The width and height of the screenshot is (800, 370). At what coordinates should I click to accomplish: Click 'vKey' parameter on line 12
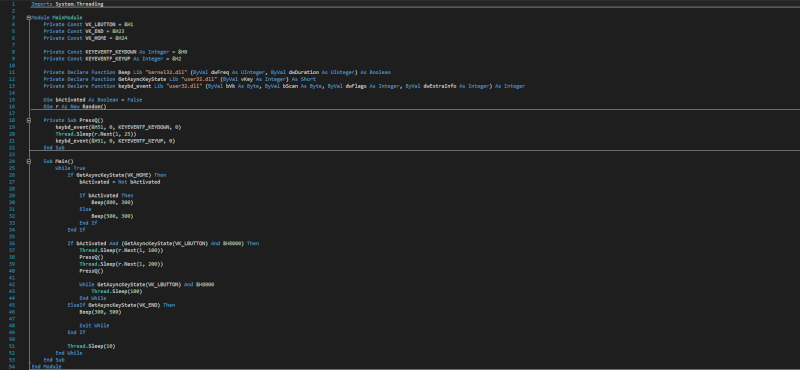[246, 79]
